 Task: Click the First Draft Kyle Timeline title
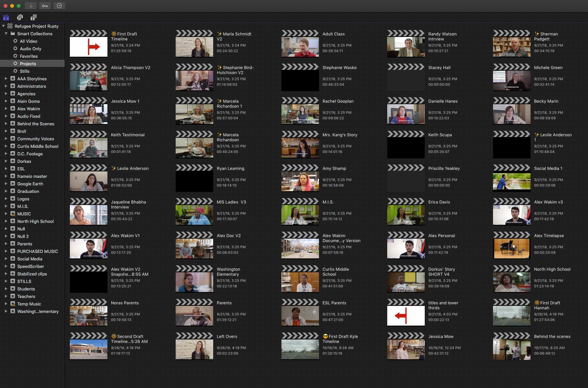coord(340,339)
